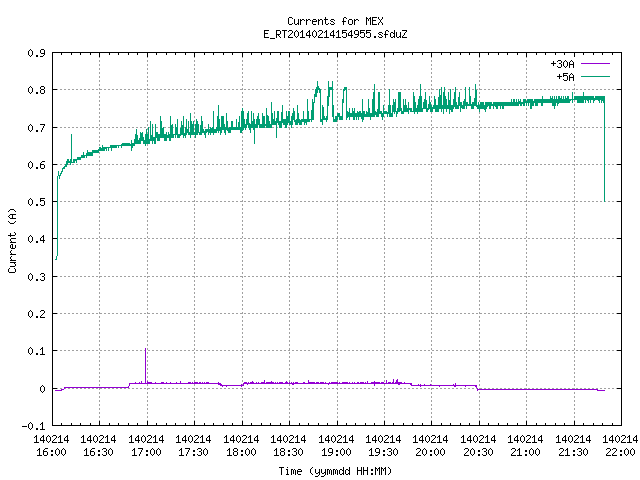Click the 0.9 y-axis tick label

[x=36, y=53]
